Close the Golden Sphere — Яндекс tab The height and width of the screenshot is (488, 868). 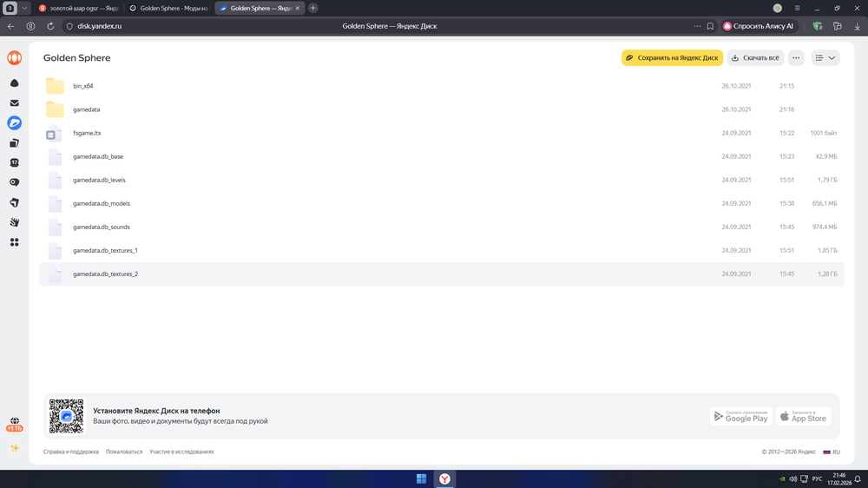click(x=298, y=9)
